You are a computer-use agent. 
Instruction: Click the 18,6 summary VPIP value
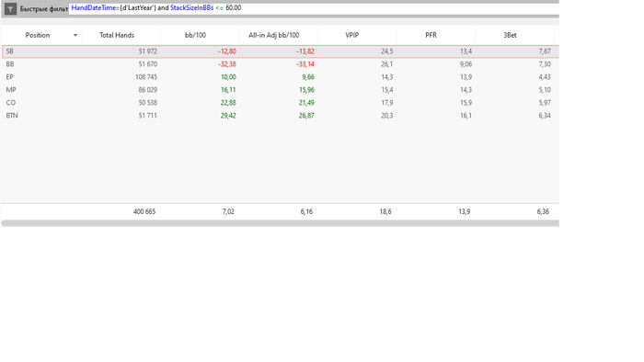coord(385,211)
